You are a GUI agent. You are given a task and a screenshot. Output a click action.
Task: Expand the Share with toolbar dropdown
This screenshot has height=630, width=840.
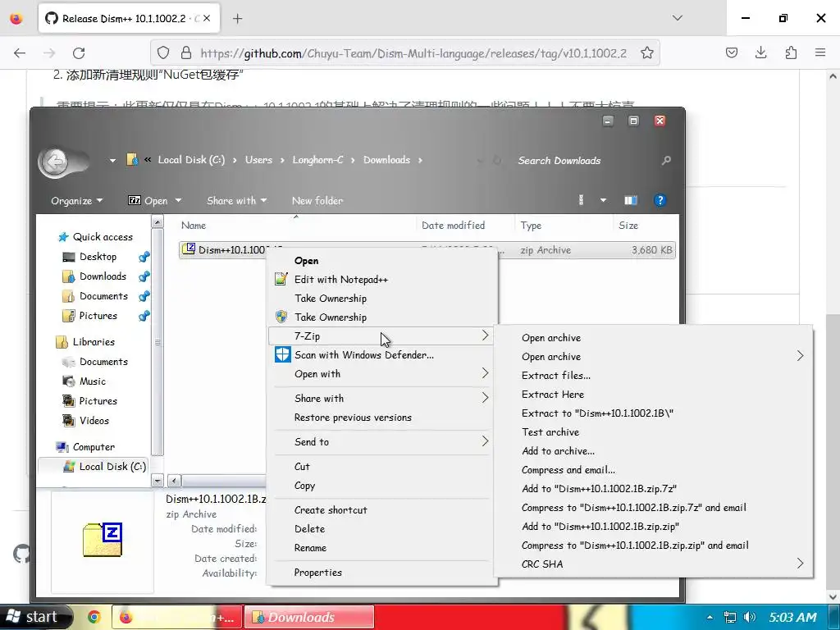pyautogui.click(x=237, y=201)
